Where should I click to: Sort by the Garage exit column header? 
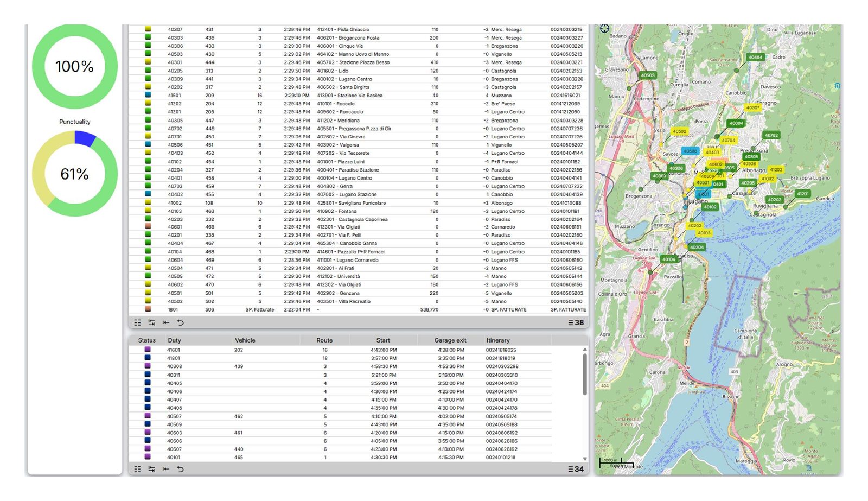pyautogui.click(x=450, y=340)
